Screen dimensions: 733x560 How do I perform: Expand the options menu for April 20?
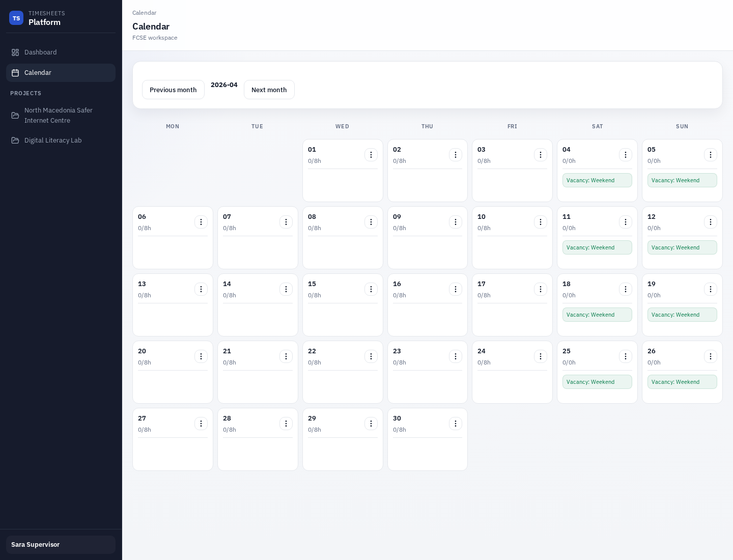click(201, 356)
